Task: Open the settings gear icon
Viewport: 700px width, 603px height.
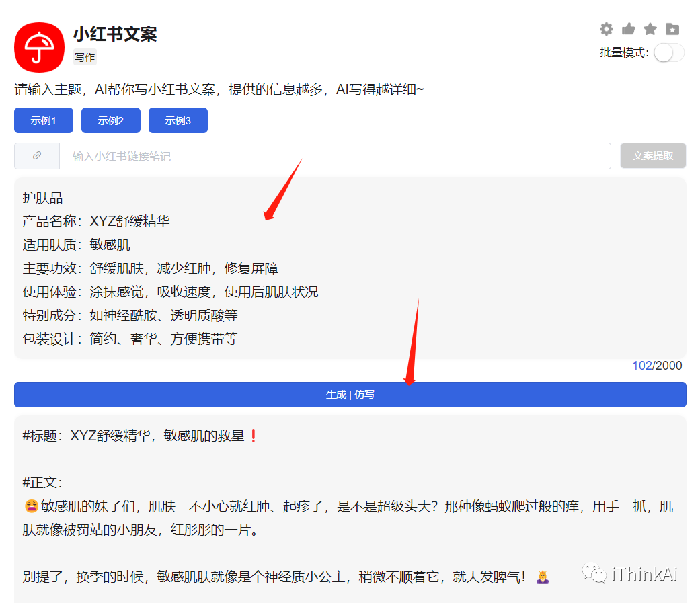Action: [x=606, y=29]
